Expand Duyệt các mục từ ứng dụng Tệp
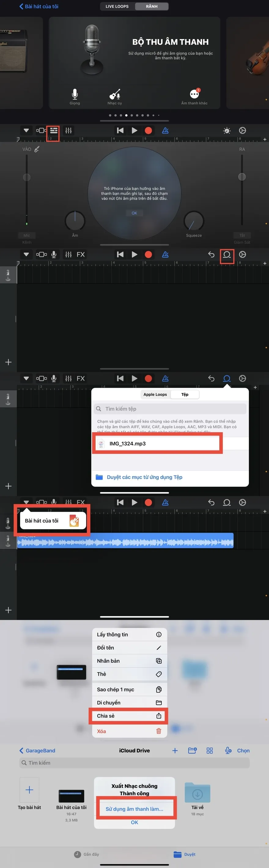The height and width of the screenshot is (868, 269). point(145,477)
